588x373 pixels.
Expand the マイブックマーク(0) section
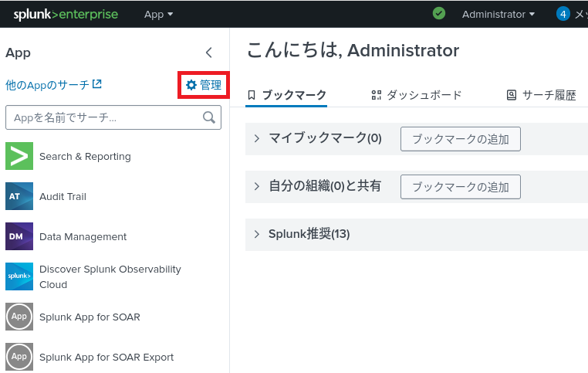tap(257, 139)
